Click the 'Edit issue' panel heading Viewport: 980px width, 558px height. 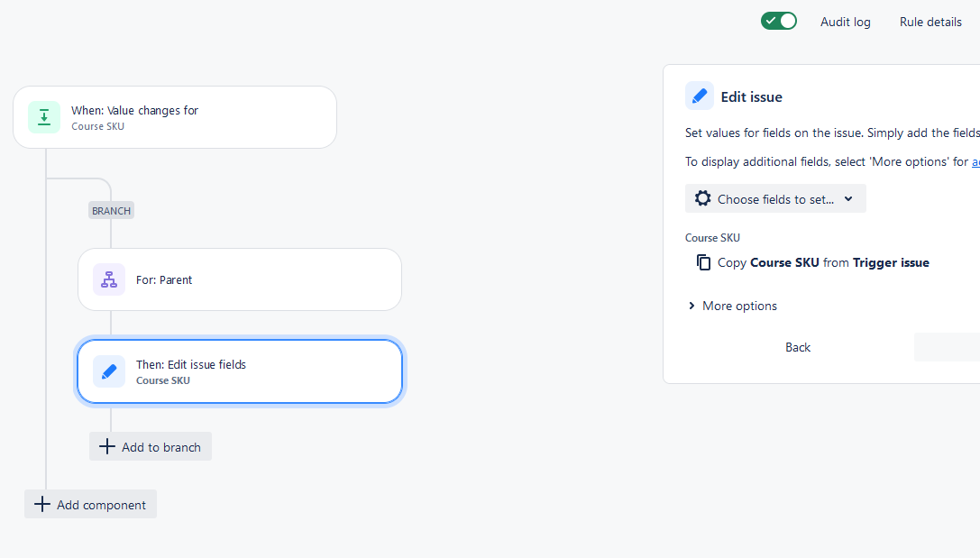pos(751,96)
